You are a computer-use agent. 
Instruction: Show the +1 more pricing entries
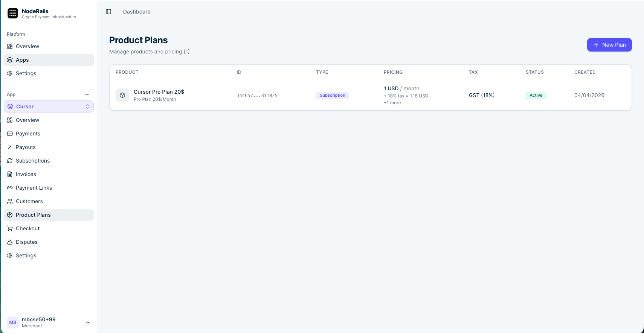coord(392,103)
